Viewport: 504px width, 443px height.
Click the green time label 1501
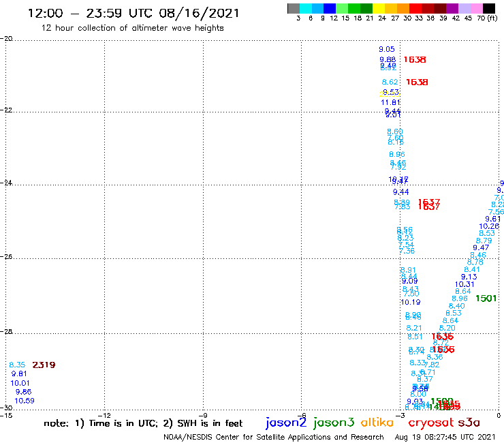[x=486, y=299]
